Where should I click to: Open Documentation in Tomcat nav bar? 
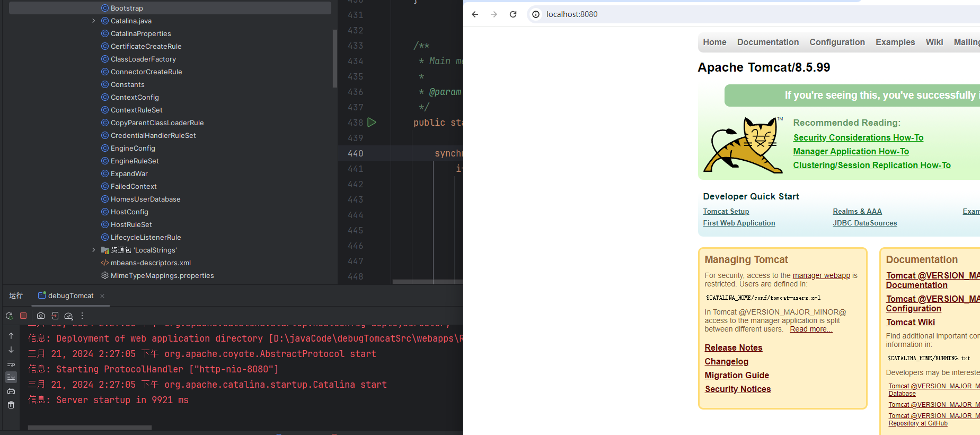[767, 42]
